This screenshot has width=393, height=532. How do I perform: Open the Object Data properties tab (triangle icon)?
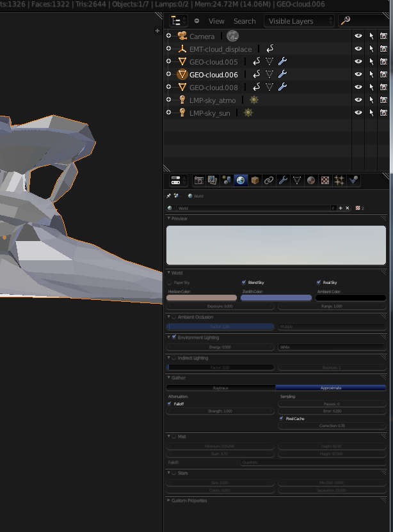(x=297, y=180)
